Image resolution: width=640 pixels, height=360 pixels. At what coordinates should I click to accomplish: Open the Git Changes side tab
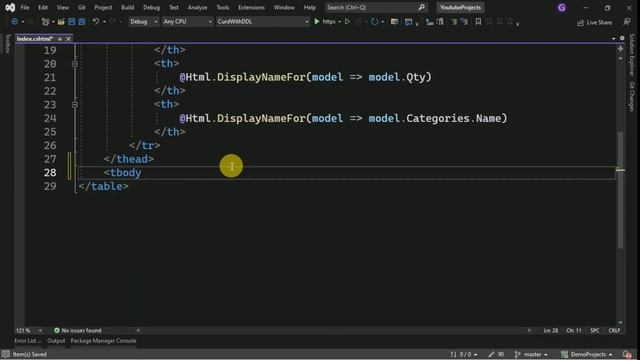pyautogui.click(x=632, y=96)
